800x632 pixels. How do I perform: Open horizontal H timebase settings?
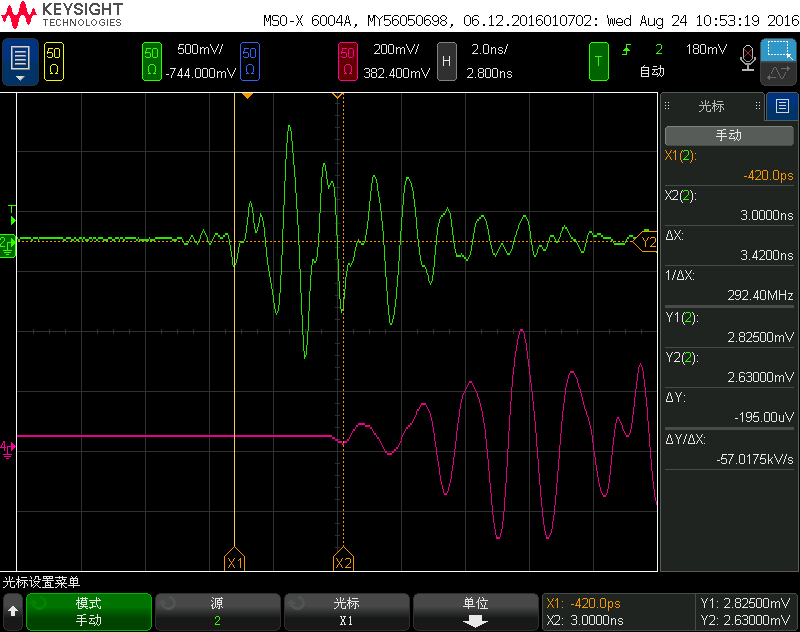pyautogui.click(x=446, y=61)
